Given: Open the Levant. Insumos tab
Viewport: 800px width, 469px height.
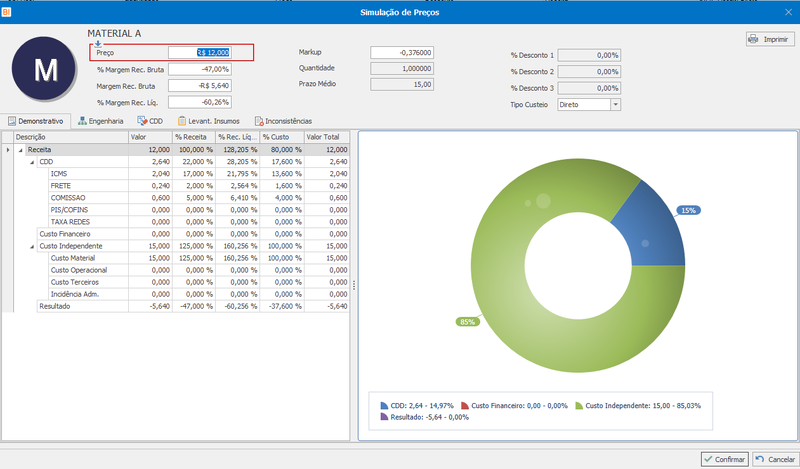Looking at the screenshot, I should pos(209,121).
